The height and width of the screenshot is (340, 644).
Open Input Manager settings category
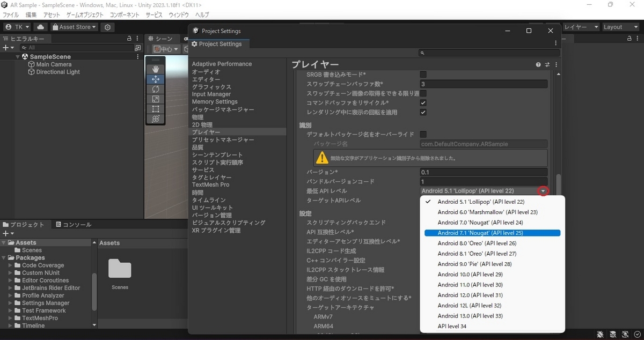(211, 94)
